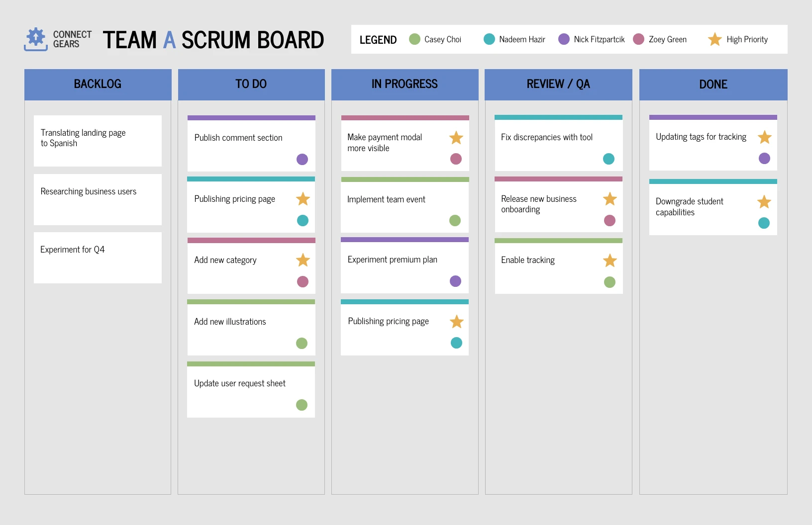Click the Connect Gears logo icon
812x525 pixels.
click(36, 39)
